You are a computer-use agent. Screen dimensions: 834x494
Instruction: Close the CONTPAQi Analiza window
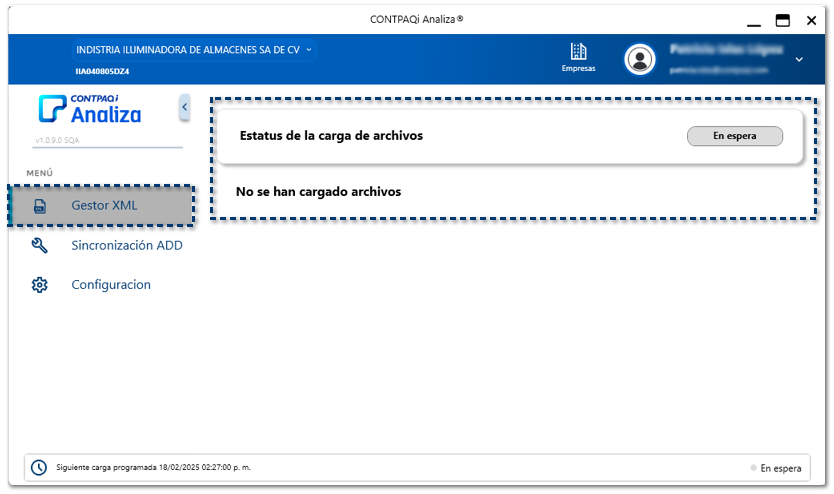[811, 21]
